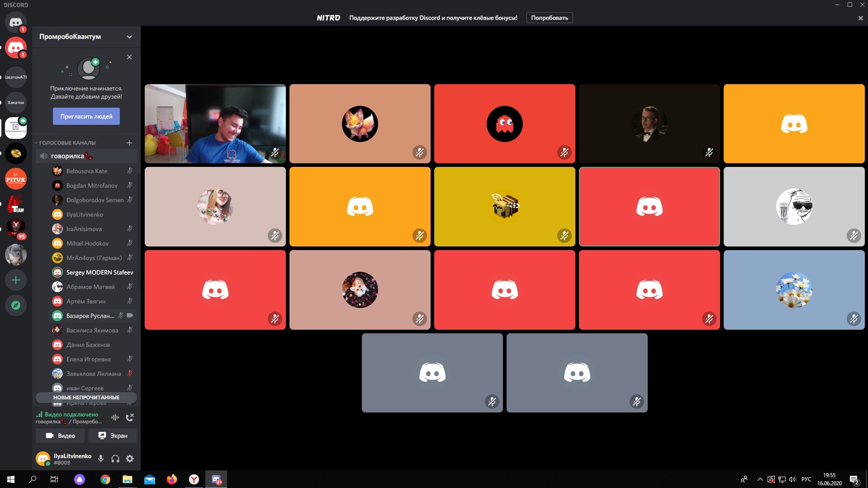Screen dimensions: 868x488
Task: Select Базаров Руслан in voice list
Action: 92,316
